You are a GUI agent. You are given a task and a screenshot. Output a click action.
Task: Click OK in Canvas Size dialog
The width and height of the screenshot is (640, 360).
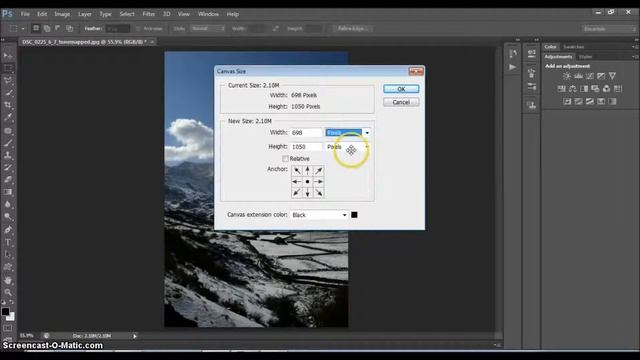click(x=401, y=89)
